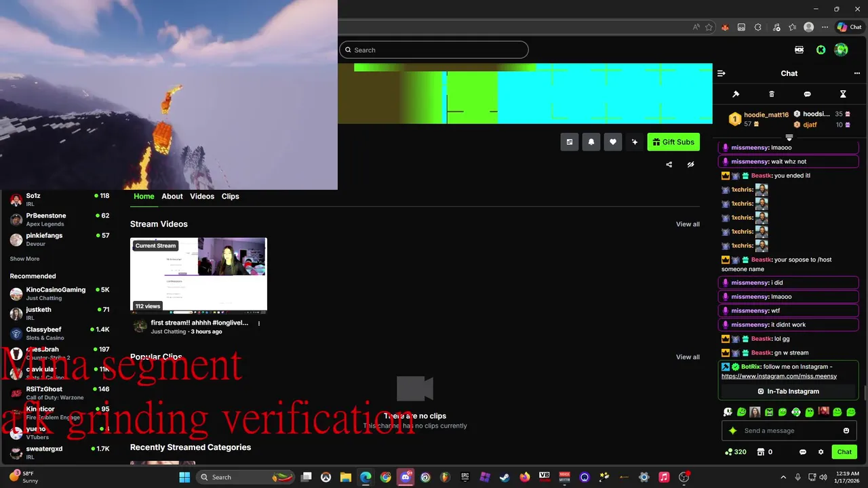The width and height of the screenshot is (868, 488).
Task: Click the speech bubble icon beside chat settings
Action: point(803,452)
